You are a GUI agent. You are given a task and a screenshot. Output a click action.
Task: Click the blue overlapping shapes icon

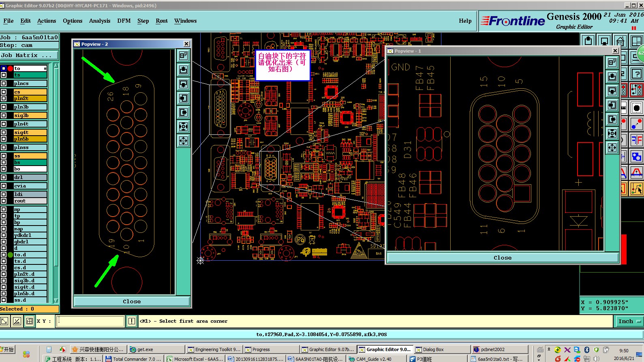pyautogui.click(x=637, y=156)
